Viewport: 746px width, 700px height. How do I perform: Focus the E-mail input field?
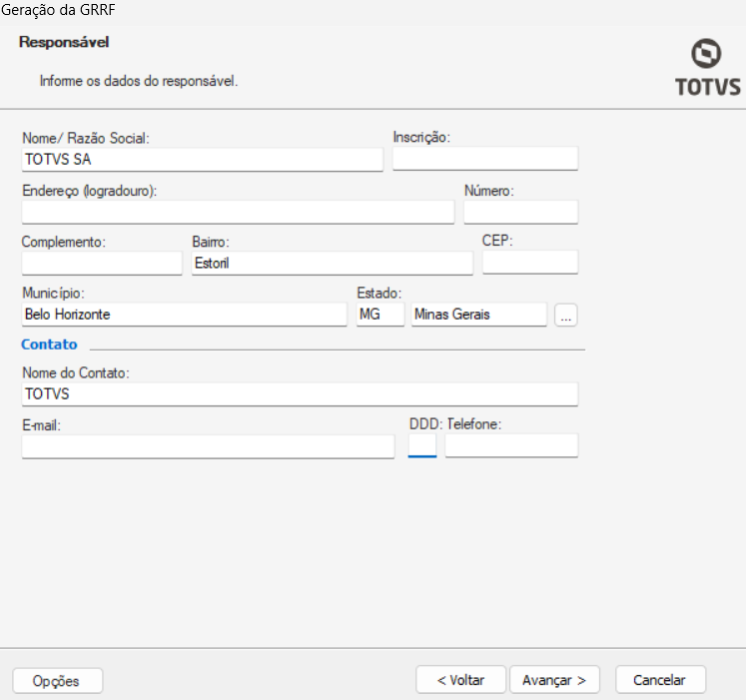[x=208, y=446]
